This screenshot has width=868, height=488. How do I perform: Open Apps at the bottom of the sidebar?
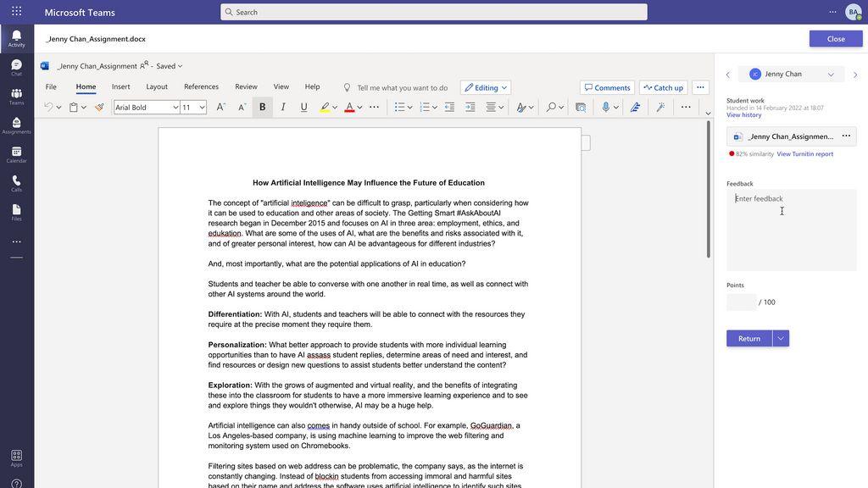point(17,458)
